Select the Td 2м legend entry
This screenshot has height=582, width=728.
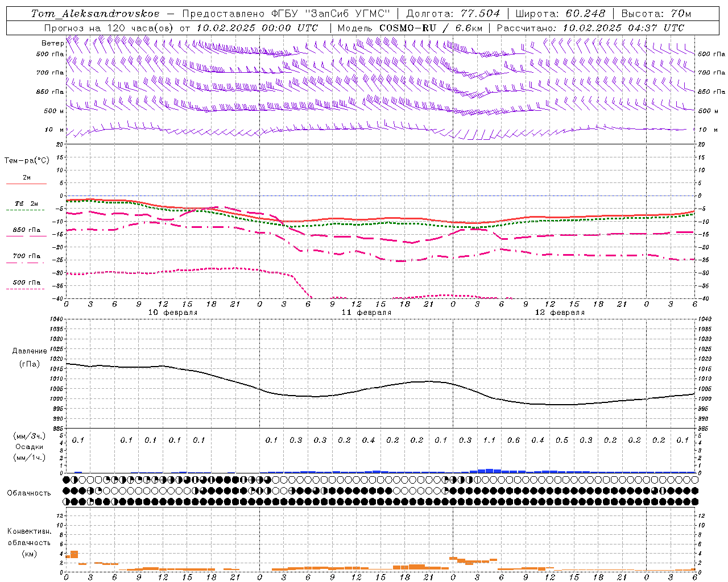27,203
